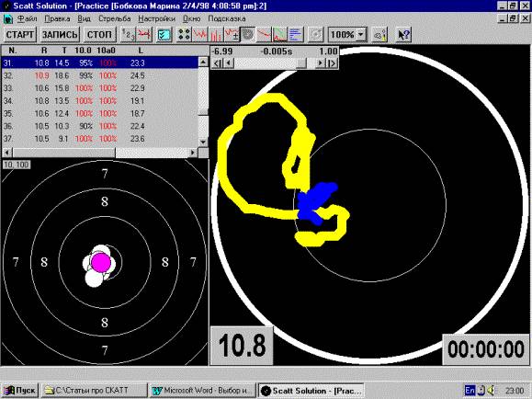Click the context help arrow icon
The height and width of the screenshot is (399, 532).
[403, 35]
